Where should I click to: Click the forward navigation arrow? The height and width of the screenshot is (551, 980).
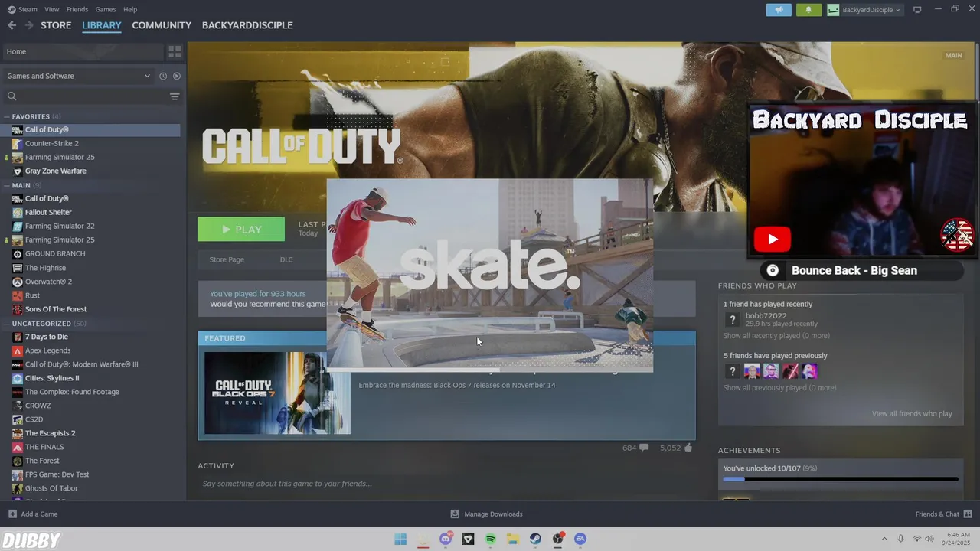28,25
